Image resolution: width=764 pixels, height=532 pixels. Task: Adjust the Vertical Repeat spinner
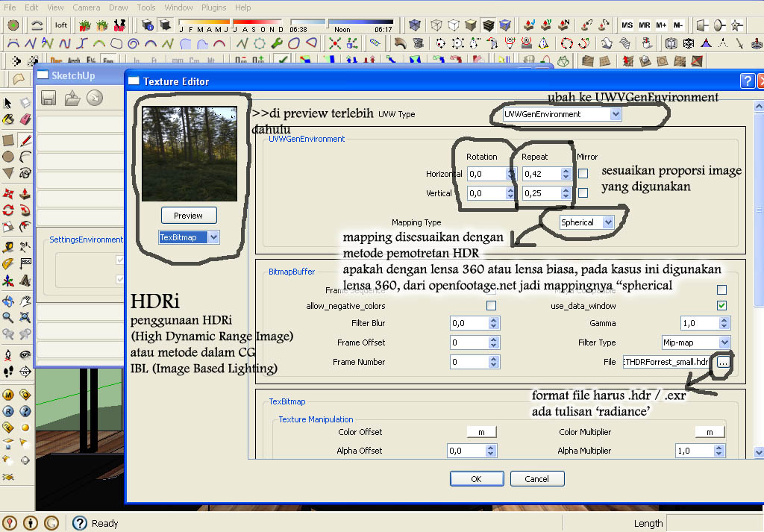coord(566,193)
